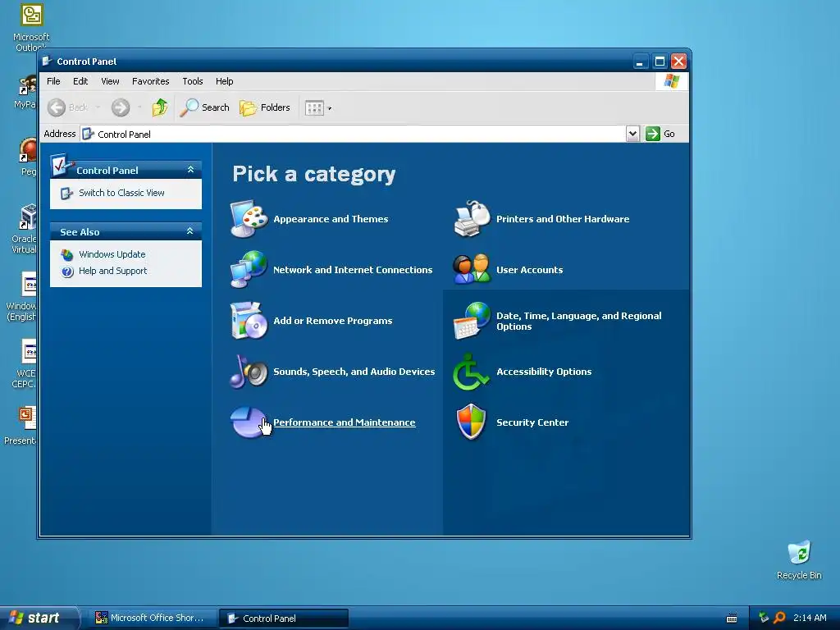Click the Printers and Other Hardware icon
Image resolution: width=840 pixels, height=630 pixels.
[472, 218]
